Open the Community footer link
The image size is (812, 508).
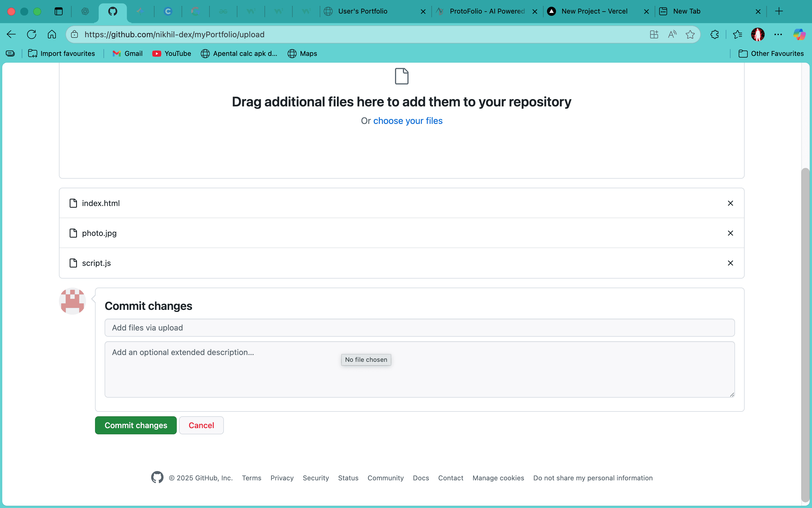click(x=385, y=478)
